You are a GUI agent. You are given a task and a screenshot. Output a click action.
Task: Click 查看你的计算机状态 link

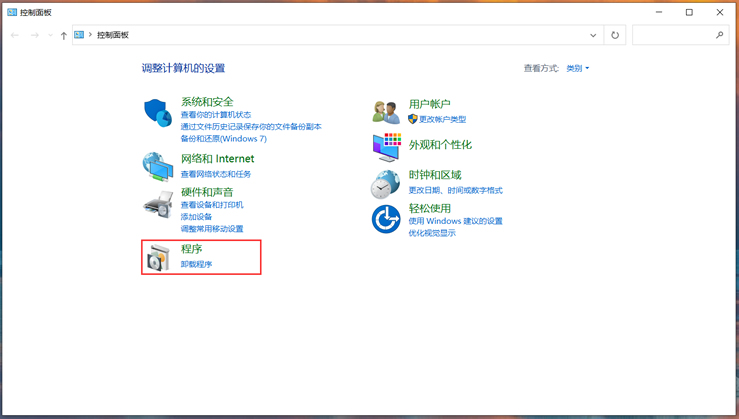(216, 115)
